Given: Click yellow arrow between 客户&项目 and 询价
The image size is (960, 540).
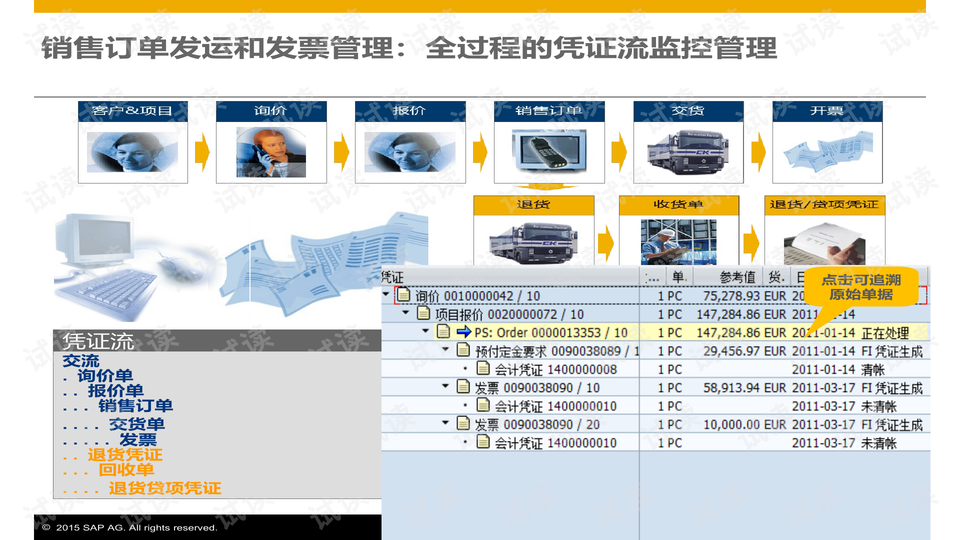Looking at the screenshot, I should (202, 152).
